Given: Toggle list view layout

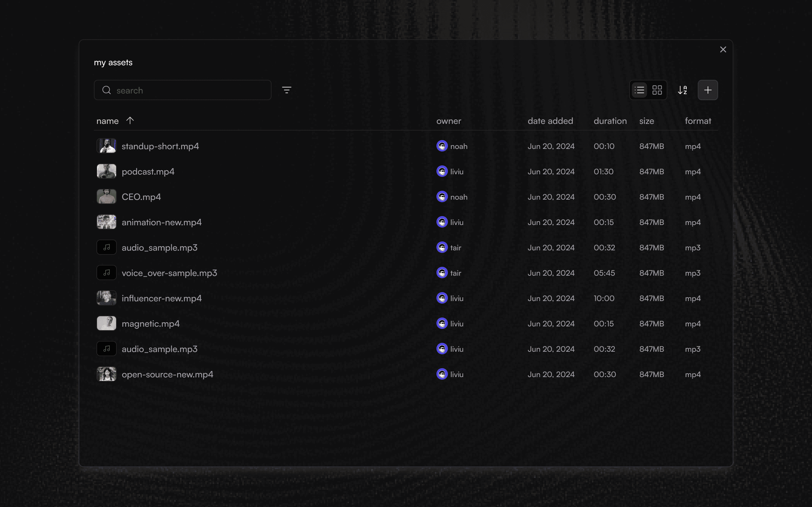Looking at the screenshot, I should (x=639, y=90).
